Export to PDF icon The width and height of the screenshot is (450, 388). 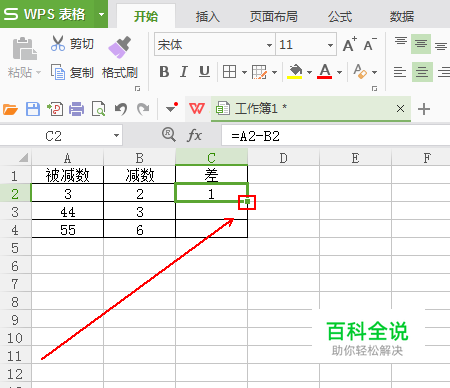tap(55, 109)
